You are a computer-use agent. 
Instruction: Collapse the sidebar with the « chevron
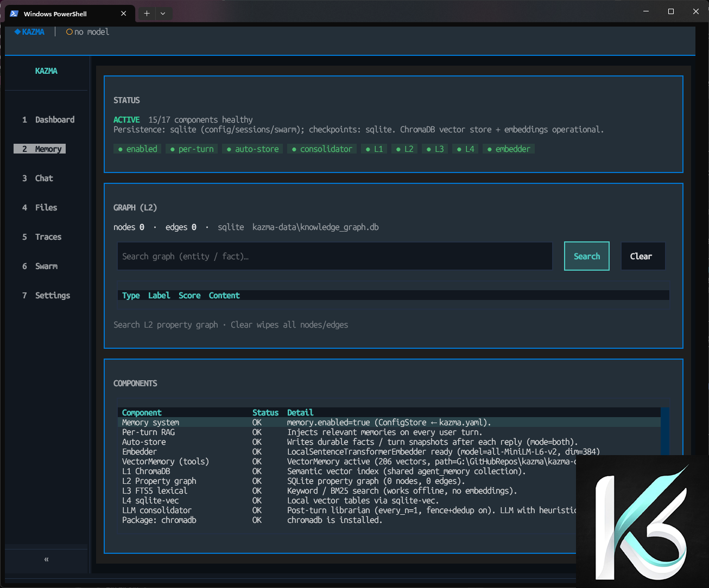[46, 559]
